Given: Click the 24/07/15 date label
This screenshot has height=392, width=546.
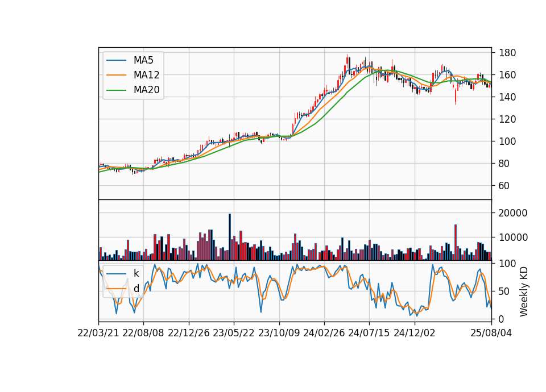Looking at the screenshot, I should 369,333.
